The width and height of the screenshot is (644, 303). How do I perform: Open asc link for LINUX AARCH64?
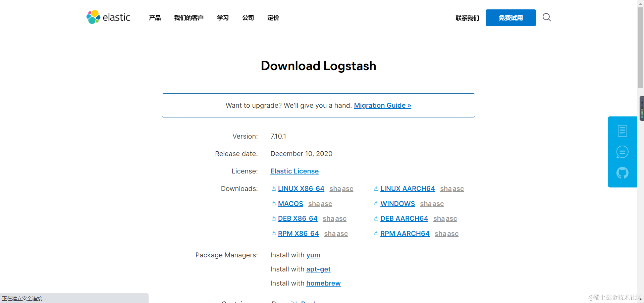(x=458, y=189)
